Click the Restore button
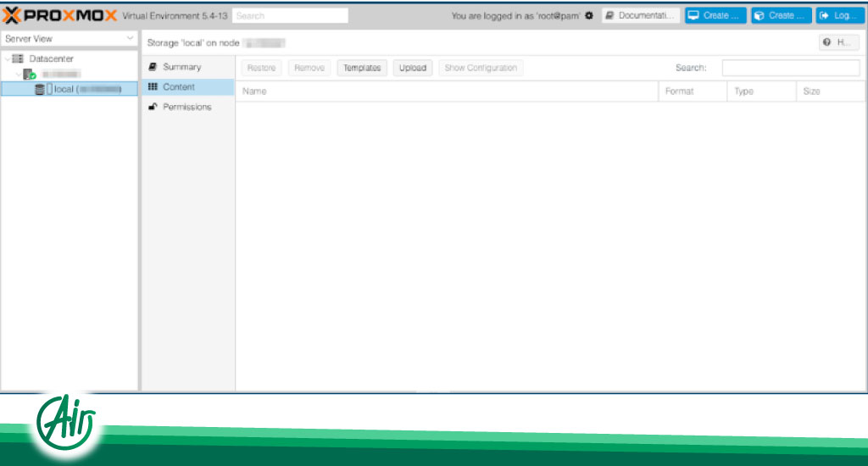Image resolution: width=868 pixels, height=466 pixels. [x=261, y=68]
